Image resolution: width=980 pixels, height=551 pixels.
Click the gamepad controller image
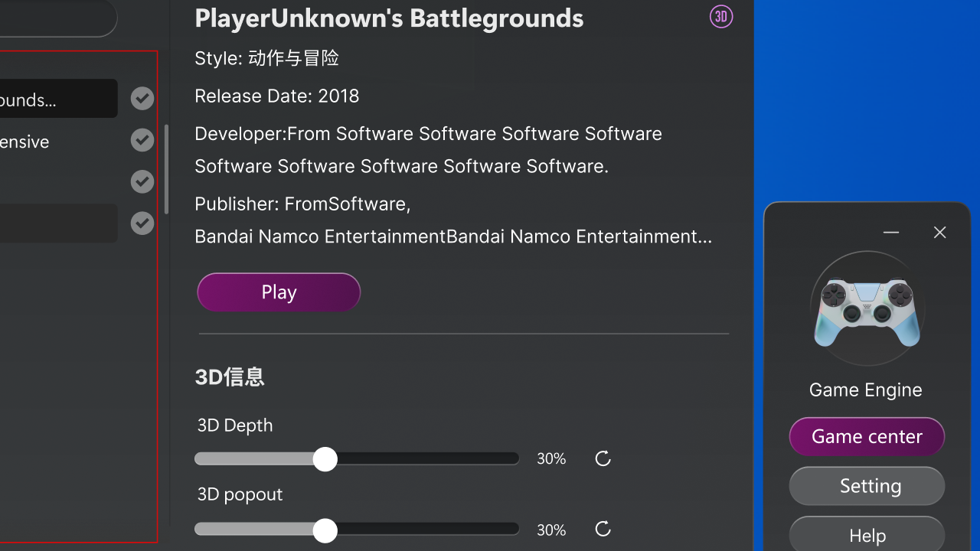pyautogui.click(x=867, y=309)
